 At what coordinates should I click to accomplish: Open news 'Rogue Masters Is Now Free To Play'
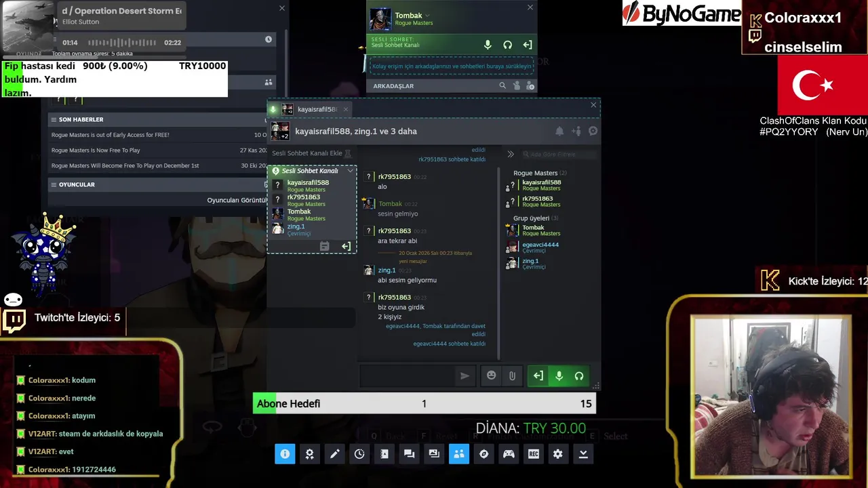tap(96, 150)
